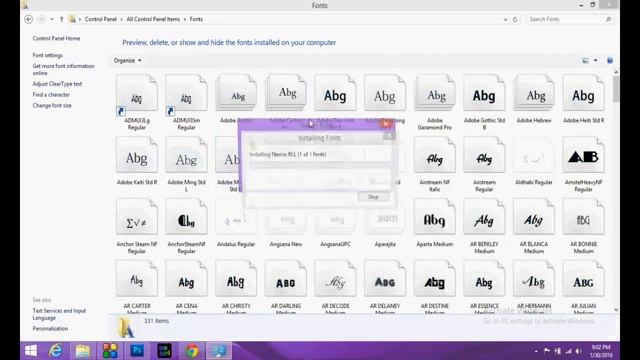Open Adjust ClearType text link
Viewport: 640px width, 360px height.
point(57,84)
